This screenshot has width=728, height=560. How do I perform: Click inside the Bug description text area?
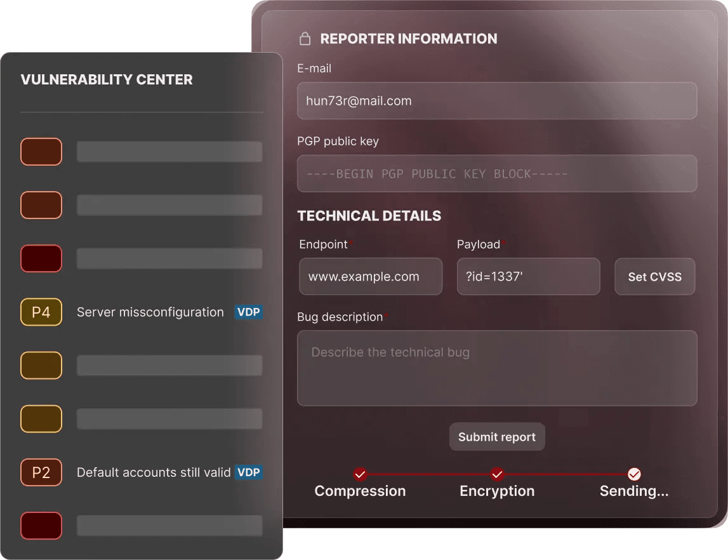point(497,368)
